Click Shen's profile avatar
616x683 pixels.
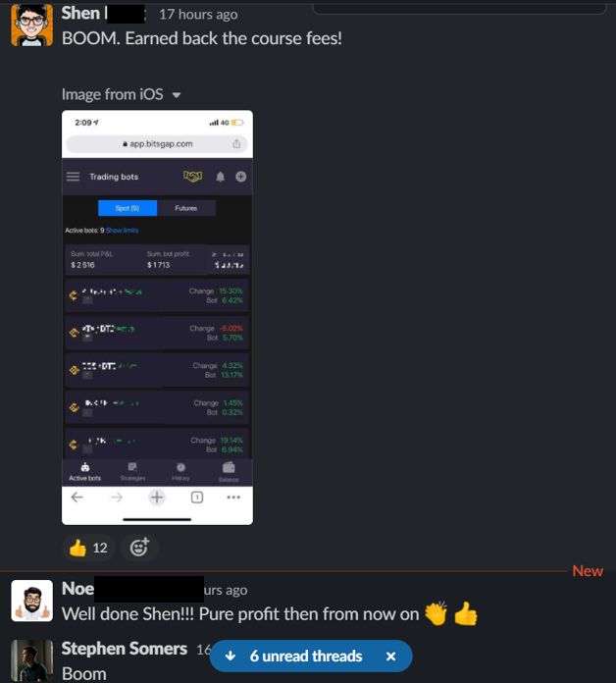coord(31,26)
